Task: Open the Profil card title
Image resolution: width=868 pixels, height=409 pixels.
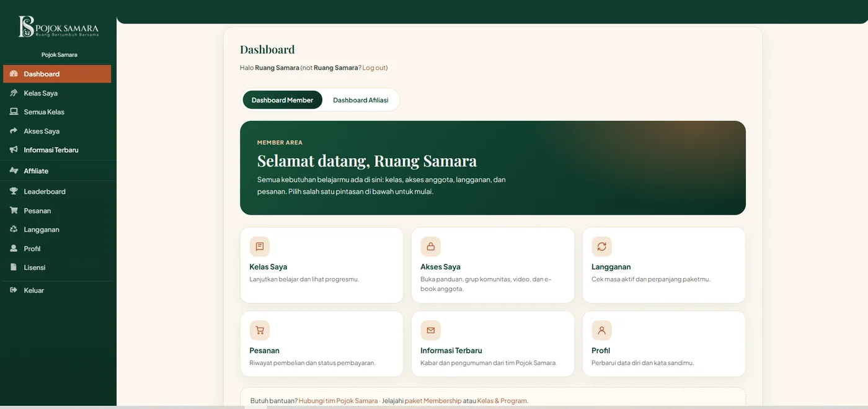Action: [x=601, y=351]
